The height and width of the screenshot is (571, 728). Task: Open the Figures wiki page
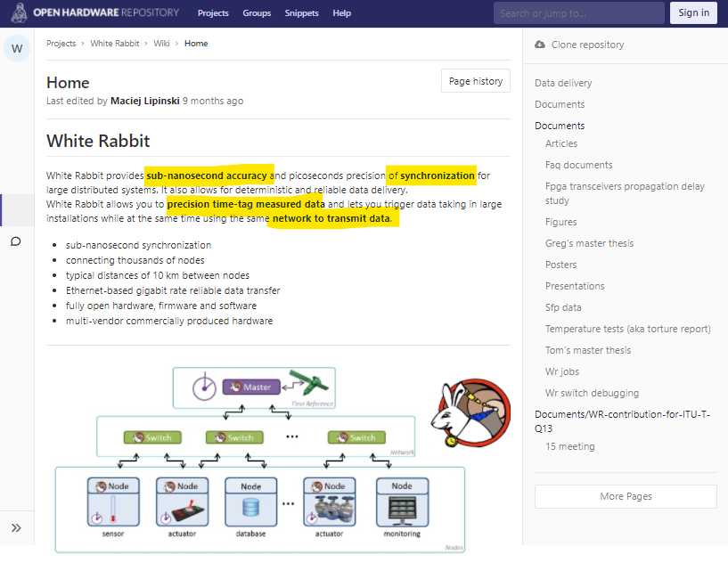point(561,222)
